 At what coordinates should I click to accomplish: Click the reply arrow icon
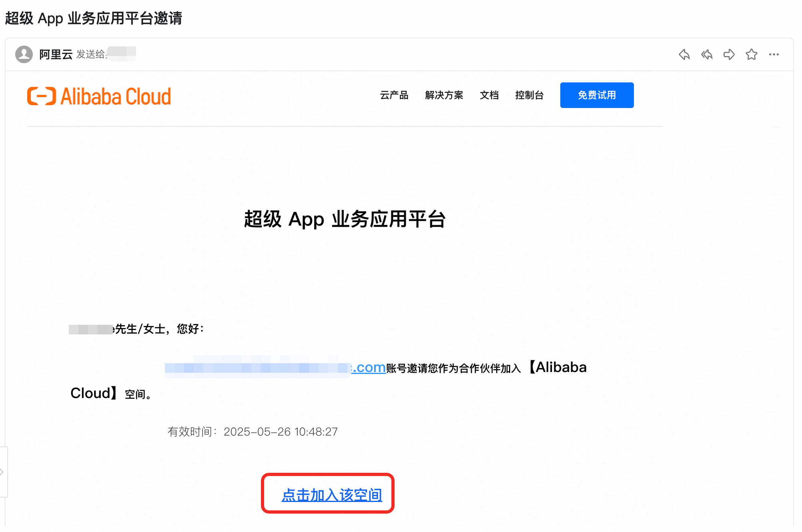point(684,54)
